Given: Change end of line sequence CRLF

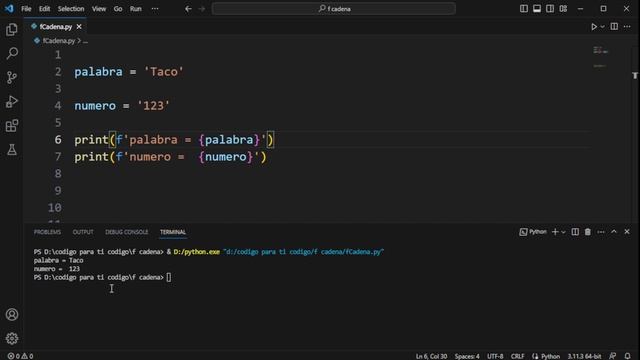Looking at the screenshot, I should click(x=517, y=356).
